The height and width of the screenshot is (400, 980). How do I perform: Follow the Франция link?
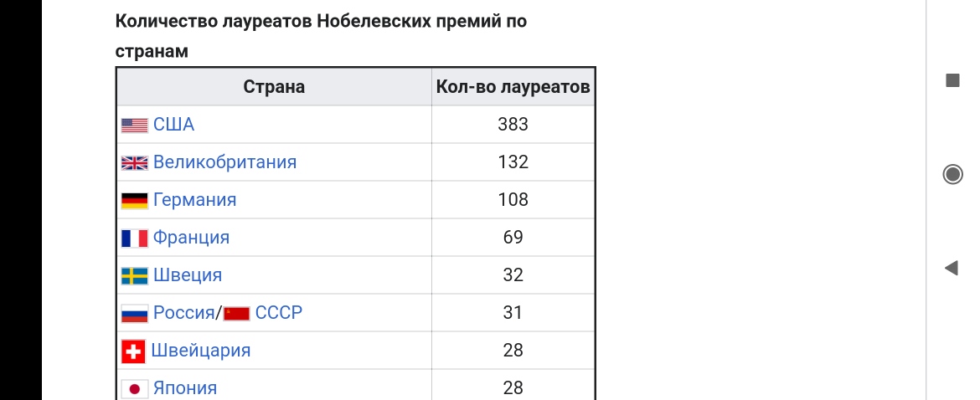point(191,238)
